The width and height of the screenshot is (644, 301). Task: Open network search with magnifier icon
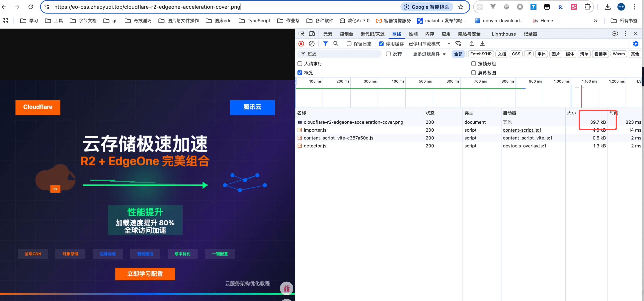coord(336,44)
